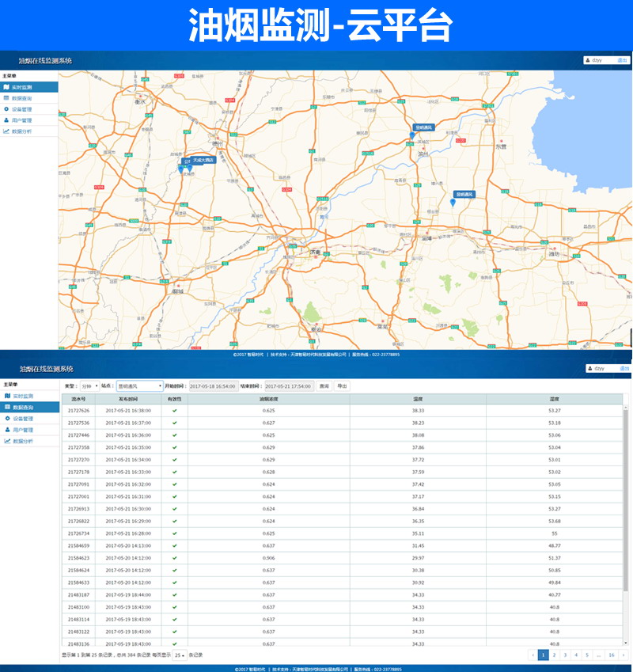
Task: Click the previous page pagination arrow
Action: (x=533, y=655)
